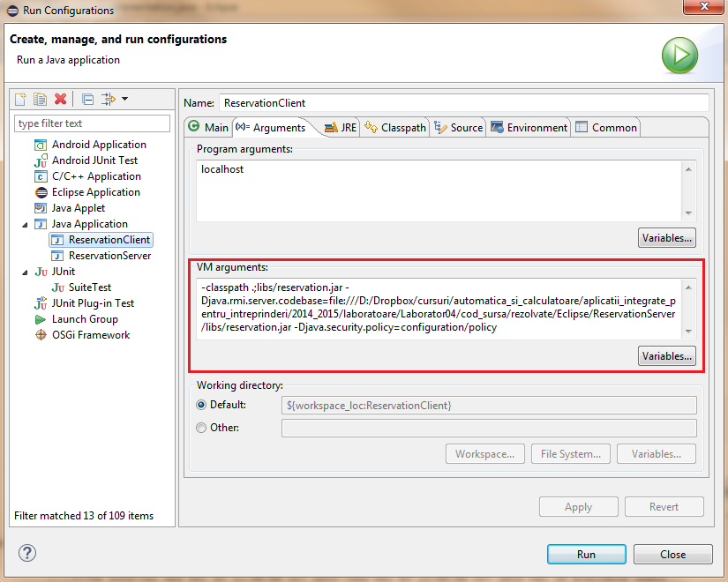Click the JUnit Plug-in Test icon

pos(41,303)
